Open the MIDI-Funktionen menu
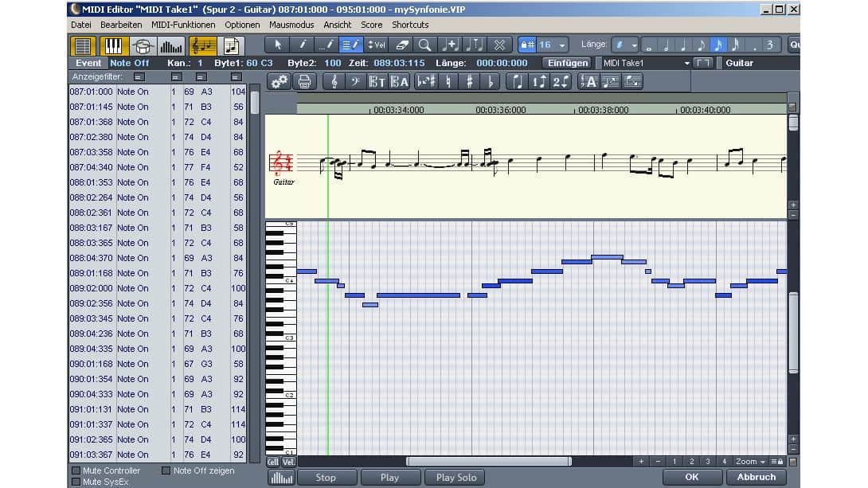 (x=183, y=25)
